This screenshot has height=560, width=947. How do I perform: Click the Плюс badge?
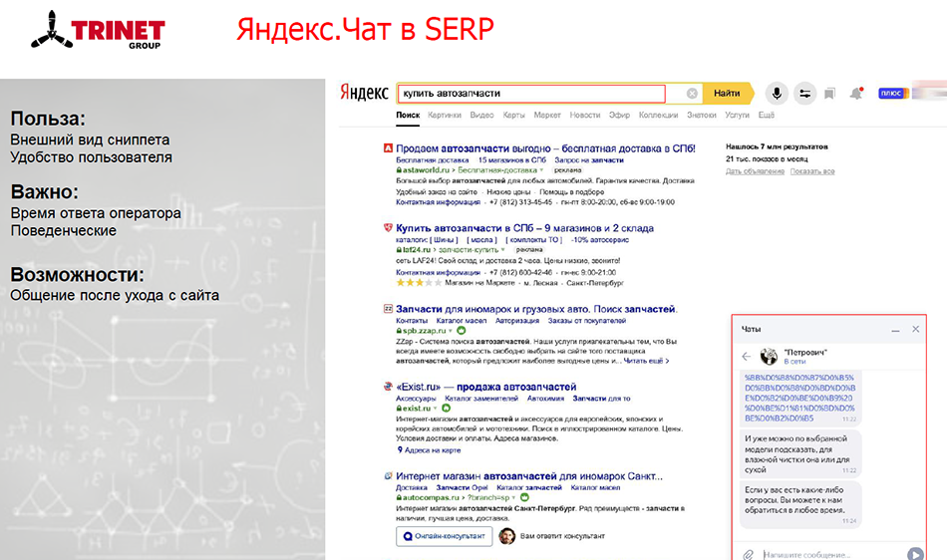[892, 93]
